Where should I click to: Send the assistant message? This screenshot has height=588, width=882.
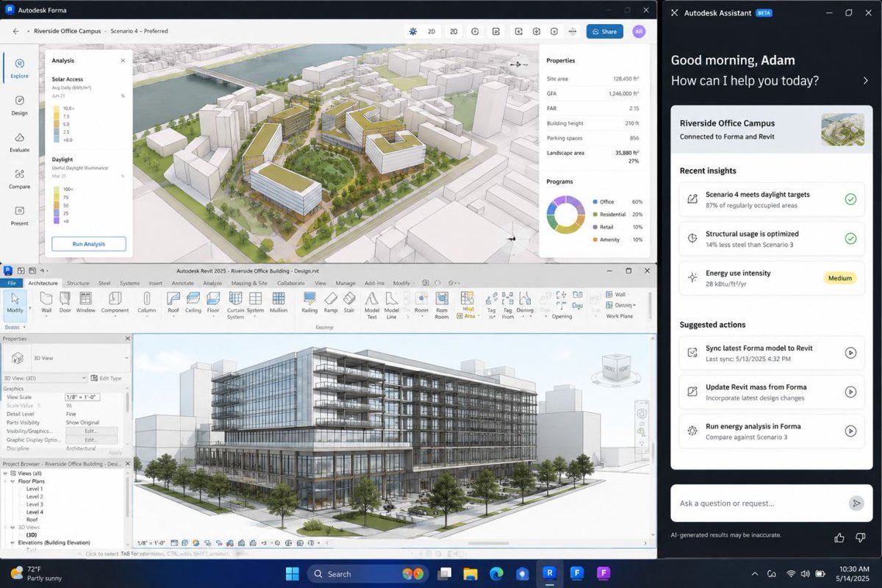pyautogui.click(x=856, y=503)
